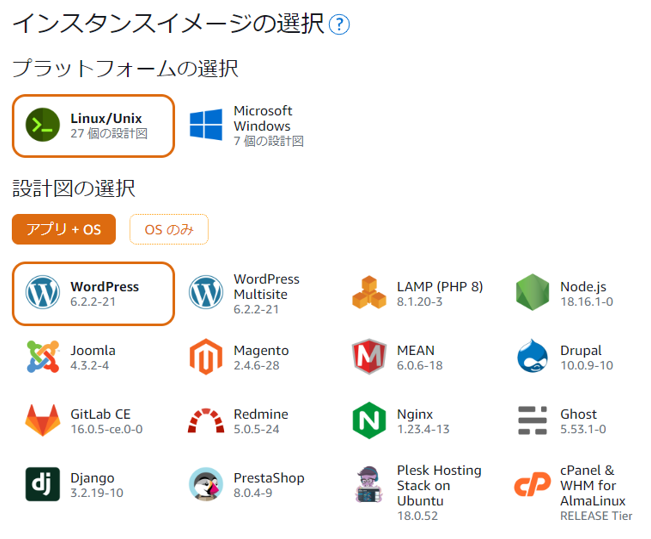The height and width of the screenshot is (539, 651).
Task: Select WordPress 6.2.2-21 blueprint option
Action: tap(93, 294)
